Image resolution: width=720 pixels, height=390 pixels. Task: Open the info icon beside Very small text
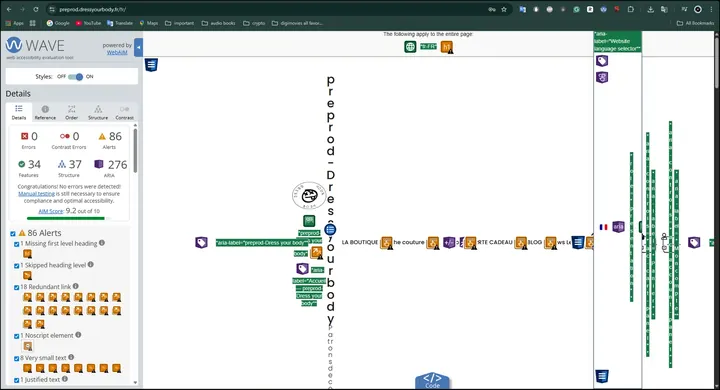pos(71,357)
